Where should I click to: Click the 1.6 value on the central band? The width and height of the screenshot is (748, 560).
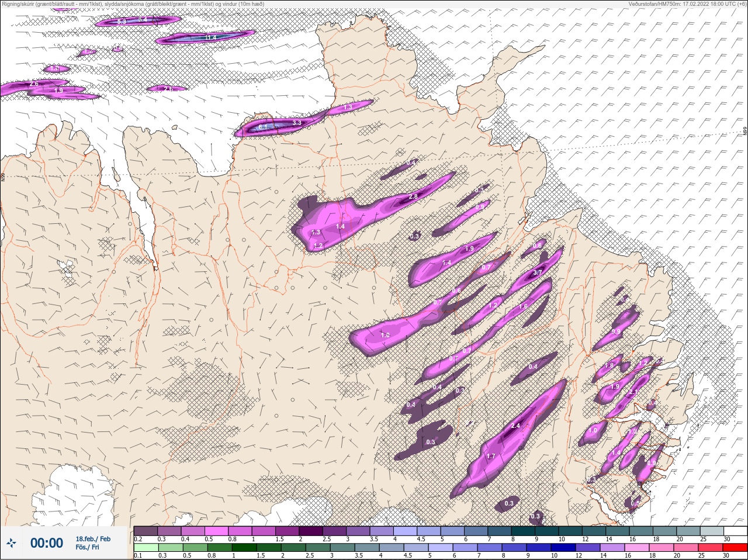tap(523, 306)
